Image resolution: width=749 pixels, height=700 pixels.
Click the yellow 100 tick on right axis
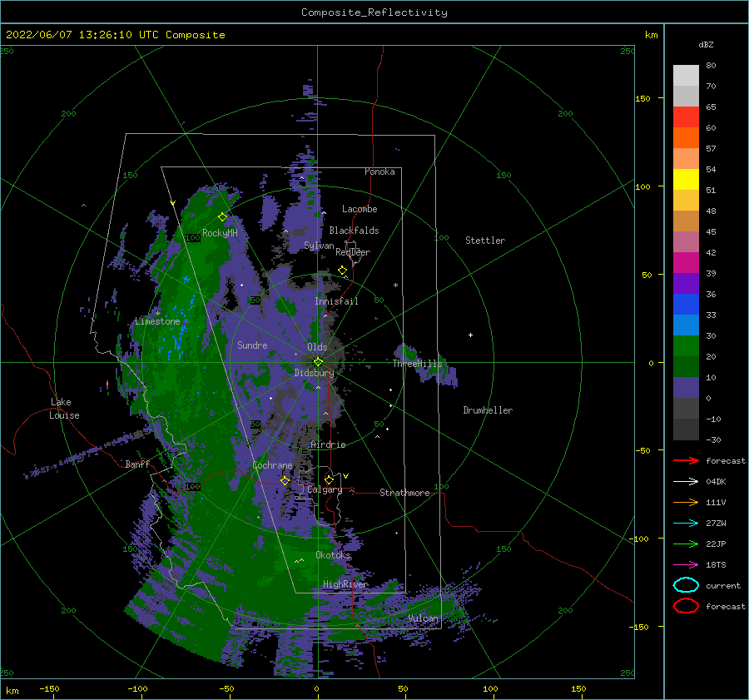pyautogui.click(x=642, y=186)
